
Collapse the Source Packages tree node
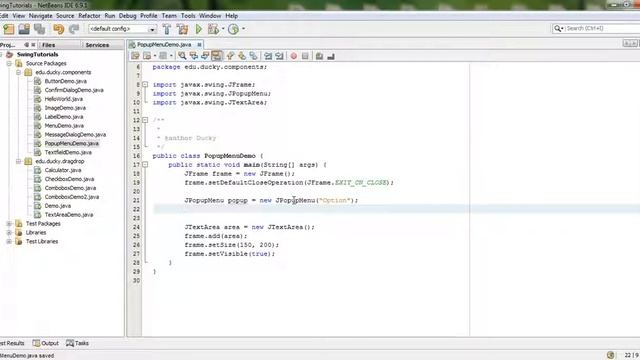(x=9, y=63)
